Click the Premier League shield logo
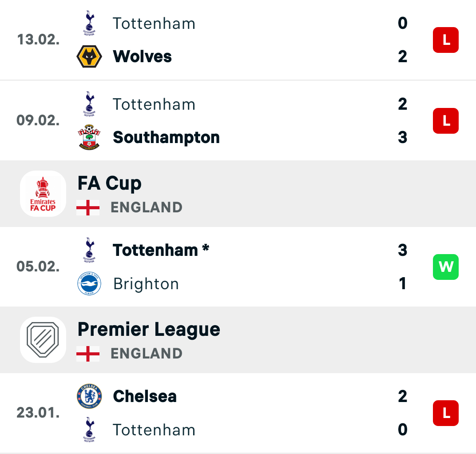The width and height of the screenshot is (476, 454). [43, 340]
